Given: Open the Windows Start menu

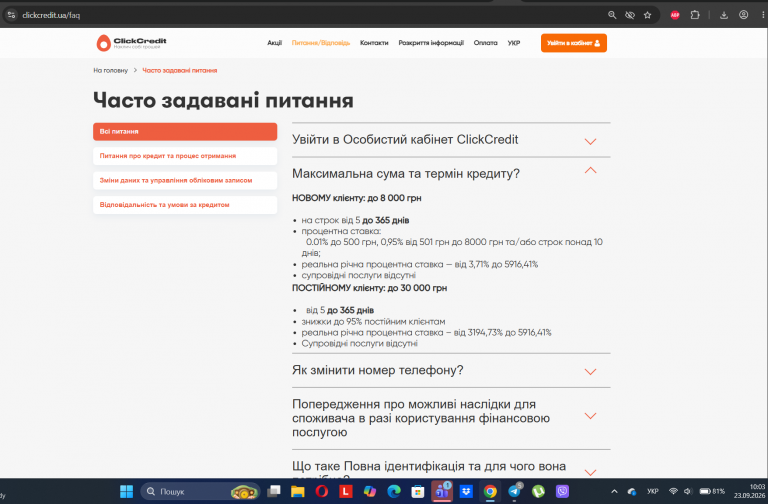Looking at the screenshot, I should click(x=126, y=491).
